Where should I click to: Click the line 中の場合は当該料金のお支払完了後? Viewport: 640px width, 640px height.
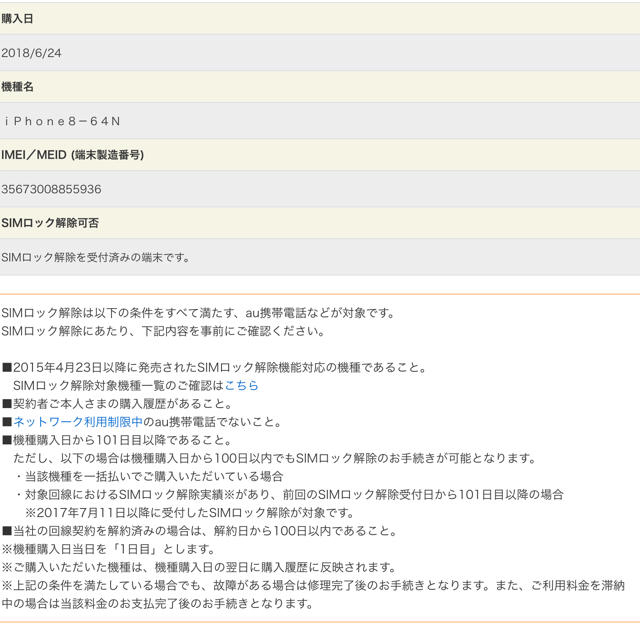point(158,603)
